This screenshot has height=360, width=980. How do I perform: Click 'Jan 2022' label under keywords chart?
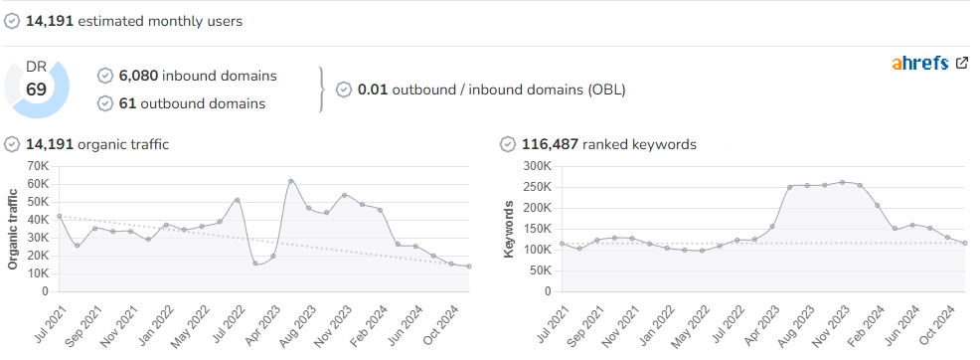658,324
